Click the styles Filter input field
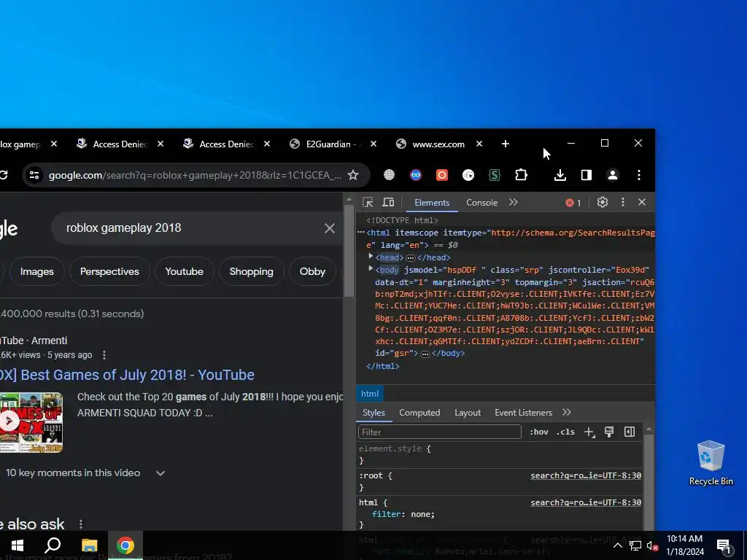This screenshot has width=747, height=560. coord(439,432)
